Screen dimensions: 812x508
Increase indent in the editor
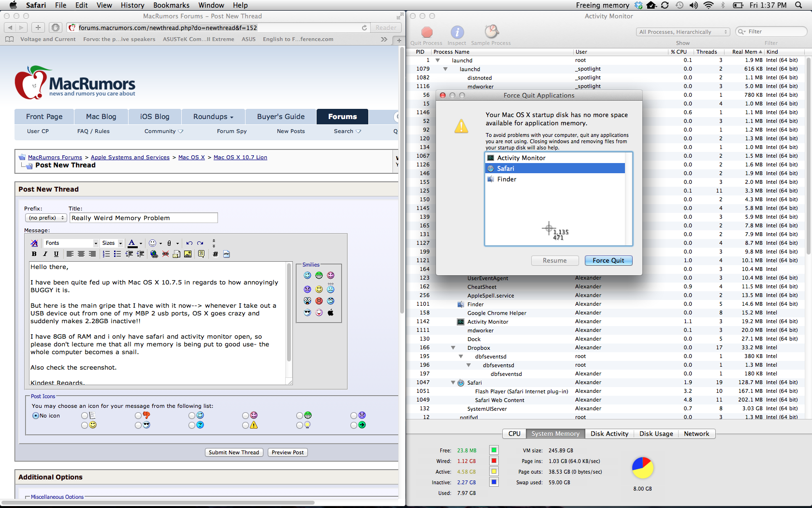[140, 254]
